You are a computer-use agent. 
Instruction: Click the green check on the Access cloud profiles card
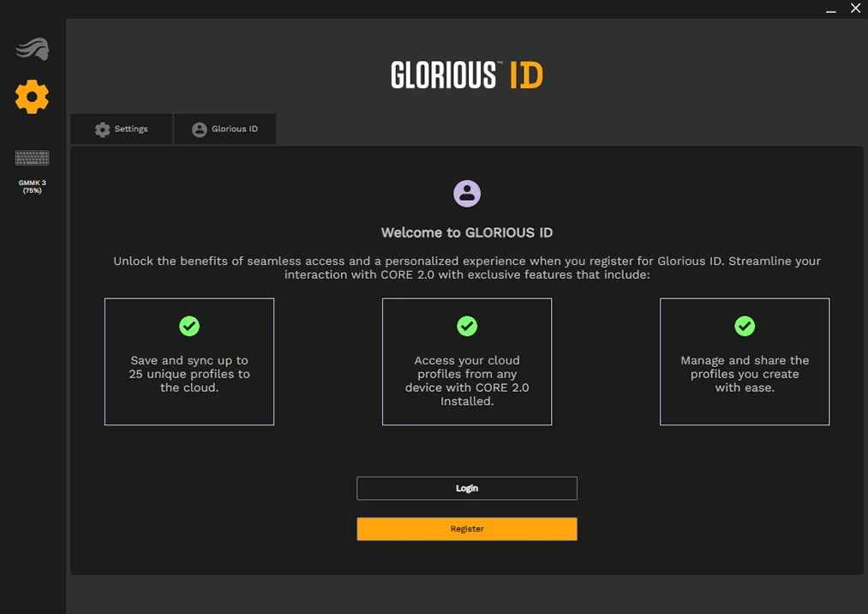click(x=467, y=326)
